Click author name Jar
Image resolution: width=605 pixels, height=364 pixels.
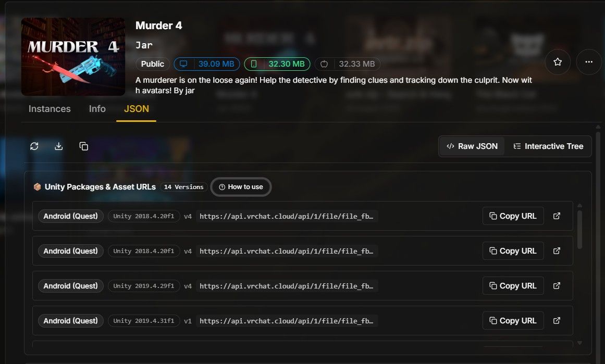144,45
